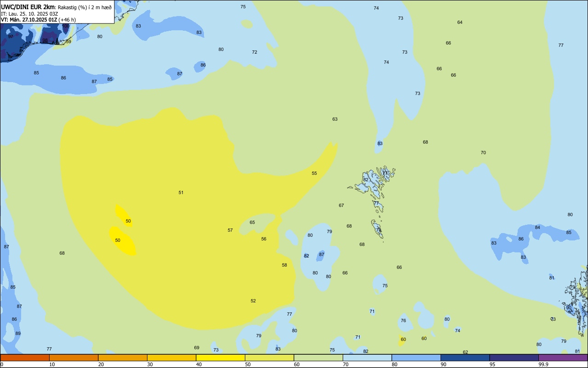
Task: Choose the 90–95 dark blue legend swatch
Action: coord(465,357)
